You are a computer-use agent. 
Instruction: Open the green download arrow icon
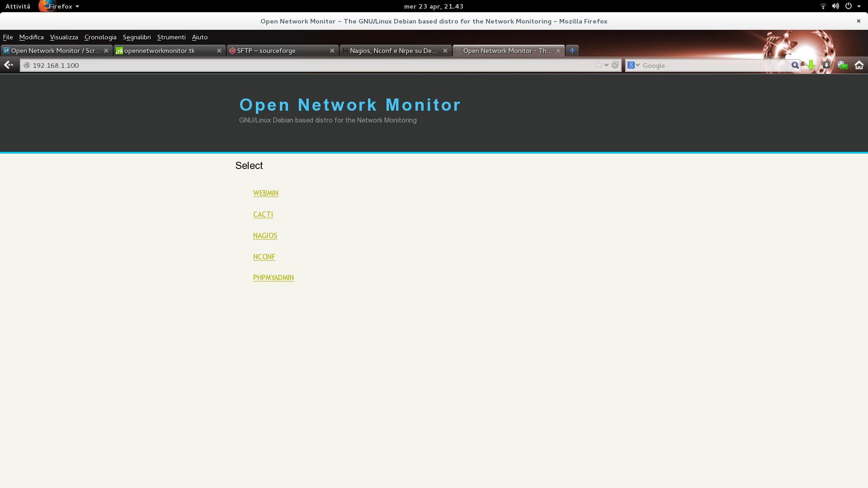coord(811,66)
